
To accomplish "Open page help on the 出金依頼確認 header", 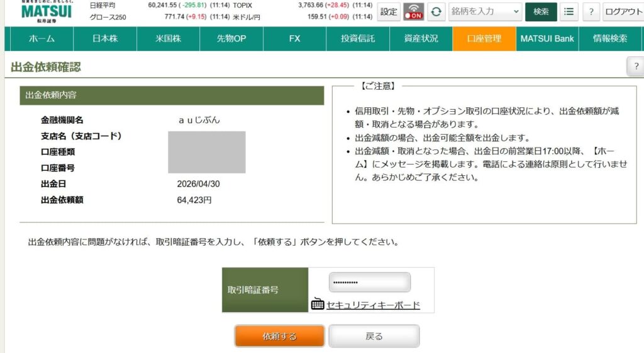I will (x=636, y=66).
